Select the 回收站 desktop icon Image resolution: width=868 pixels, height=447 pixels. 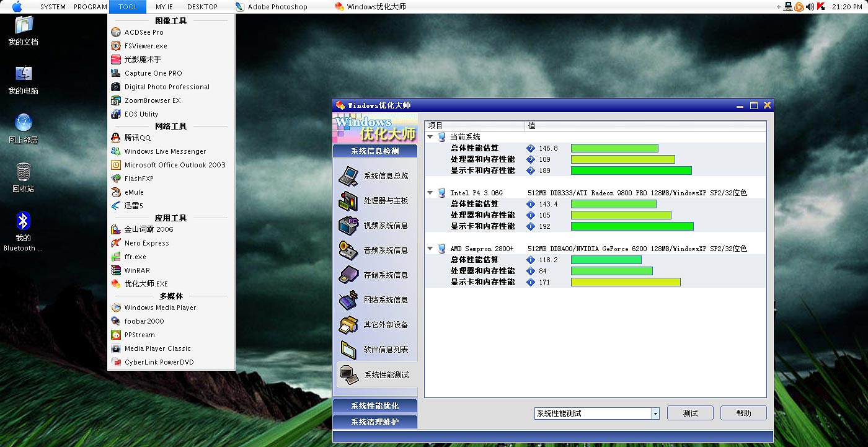click(24, 177)
